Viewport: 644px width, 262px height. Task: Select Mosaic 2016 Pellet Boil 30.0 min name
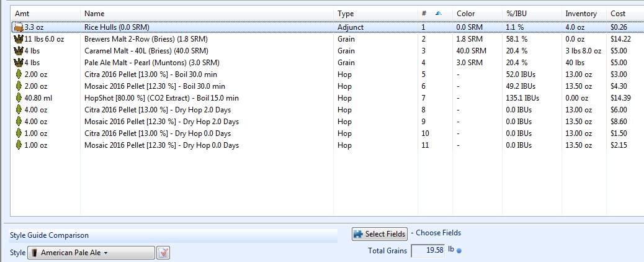tap(155, 86)
